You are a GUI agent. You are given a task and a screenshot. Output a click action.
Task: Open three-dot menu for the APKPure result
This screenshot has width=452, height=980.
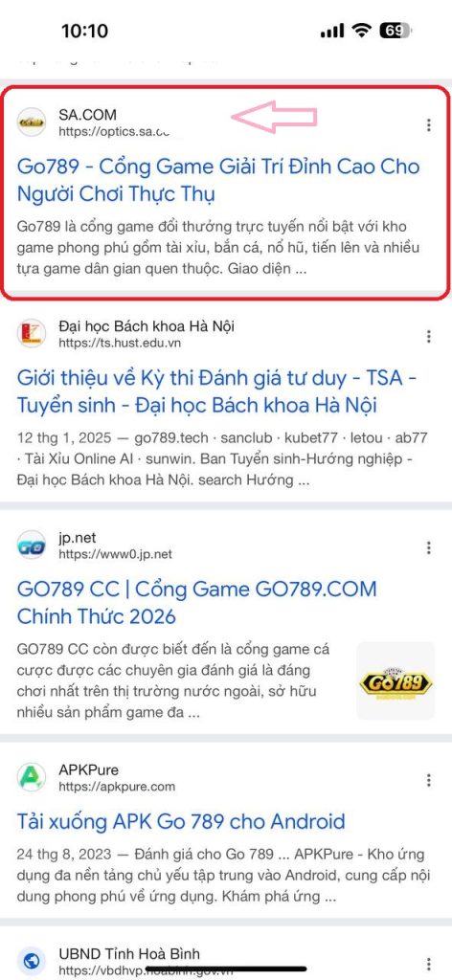[x=429, y=780]
